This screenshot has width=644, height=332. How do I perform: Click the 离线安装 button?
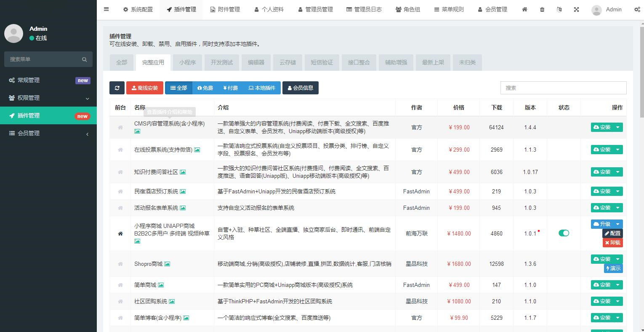145,88
